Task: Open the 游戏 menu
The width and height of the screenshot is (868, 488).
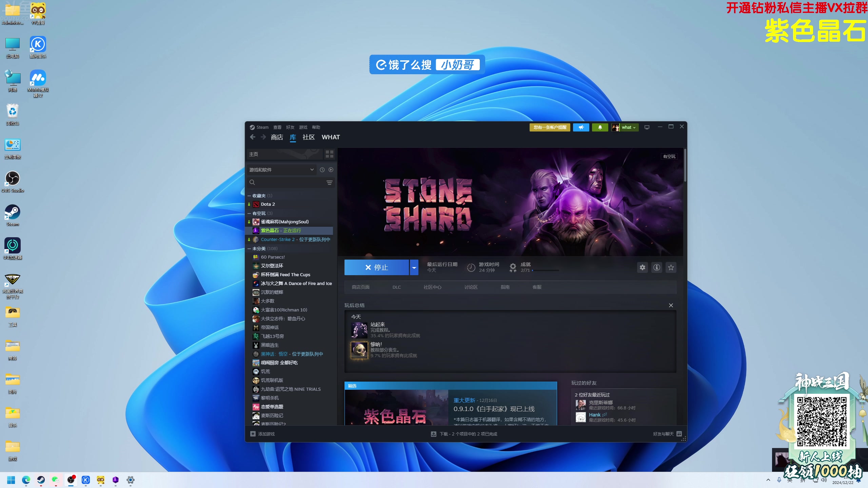Action: pos(303,127)
